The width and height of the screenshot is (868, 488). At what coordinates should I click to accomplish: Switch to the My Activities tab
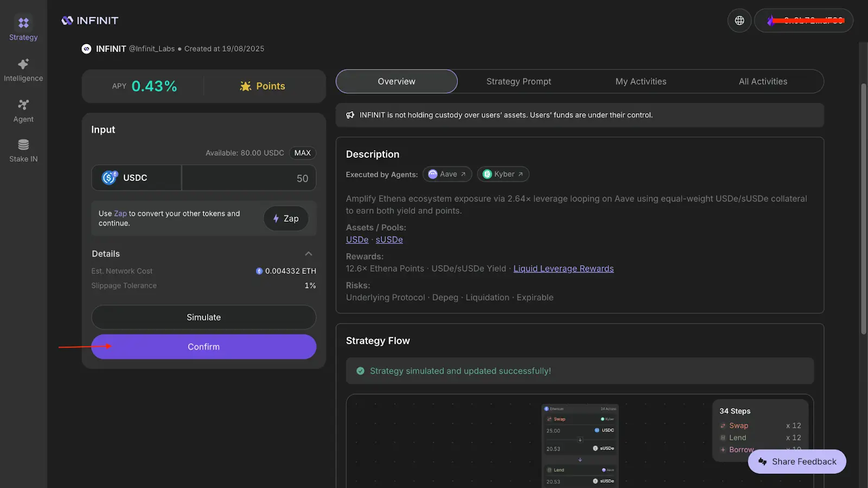click(641, 81)
